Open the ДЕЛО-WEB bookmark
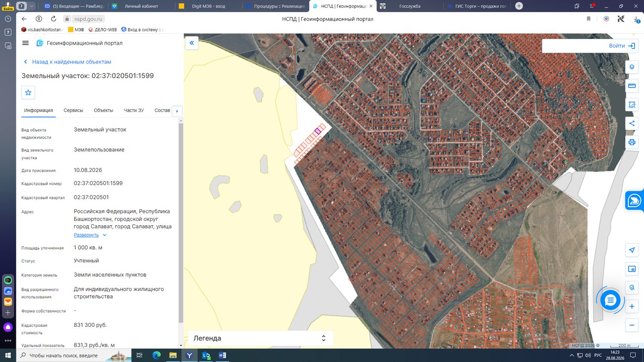Image resolution: width=644 pixels, height=362 pixels. tap(103, 30)
